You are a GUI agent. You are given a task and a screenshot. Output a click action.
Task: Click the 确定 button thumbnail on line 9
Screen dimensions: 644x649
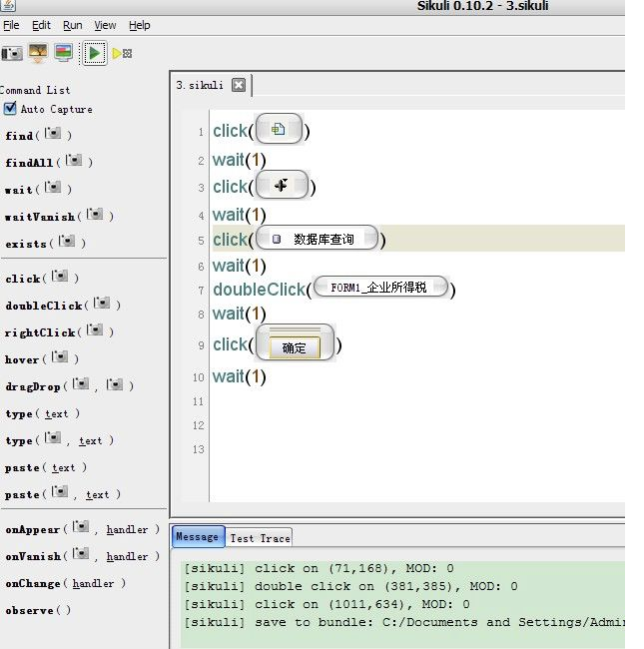294,347
